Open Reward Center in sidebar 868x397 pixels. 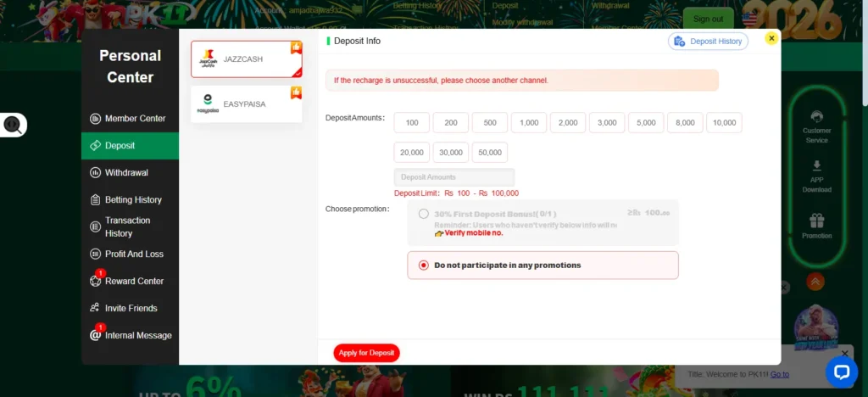pyautogui.click(x=130, y=282)
